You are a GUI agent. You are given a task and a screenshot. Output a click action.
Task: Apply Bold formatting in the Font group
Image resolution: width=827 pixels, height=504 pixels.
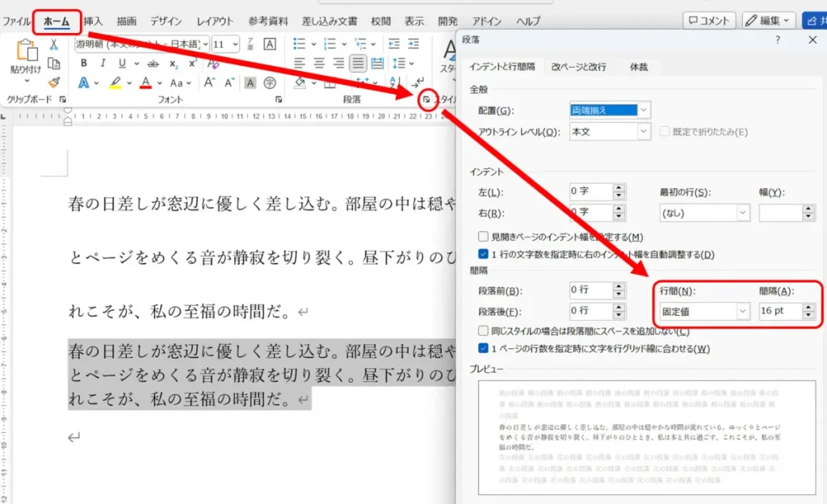(x=83, y=63)
